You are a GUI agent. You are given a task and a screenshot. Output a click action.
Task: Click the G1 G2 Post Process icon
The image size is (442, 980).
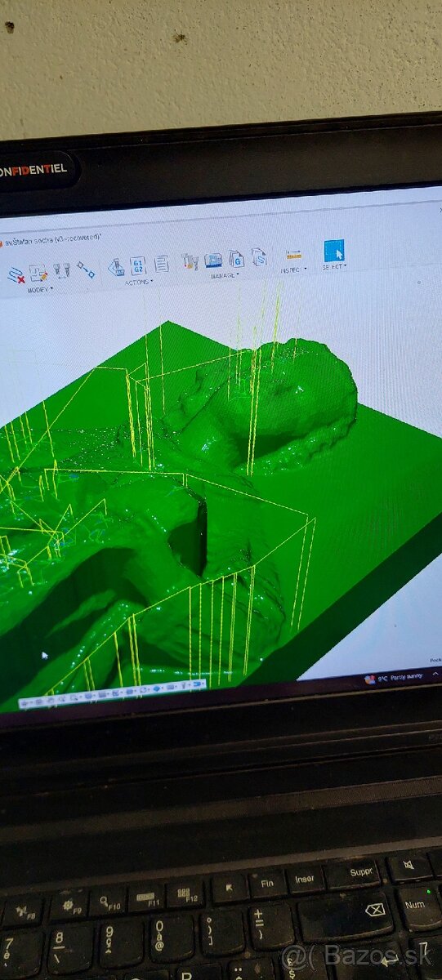click(137, 265)
